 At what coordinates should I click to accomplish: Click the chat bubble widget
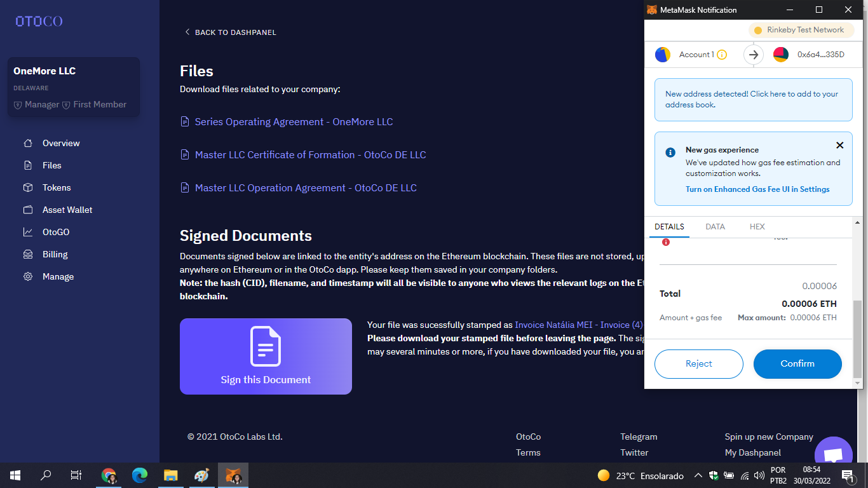click(x=833, y=454)
